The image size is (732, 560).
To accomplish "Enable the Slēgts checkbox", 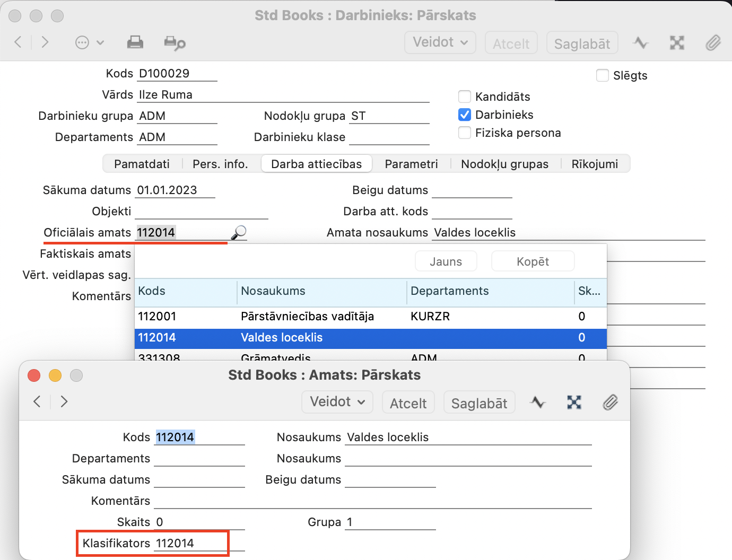I will tap(603, 75).
